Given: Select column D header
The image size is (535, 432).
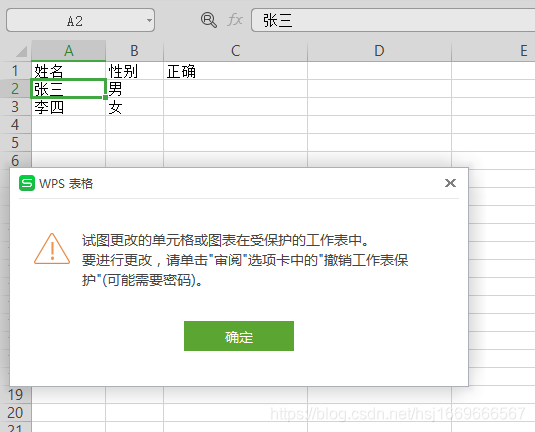Looking at the screenshot, I should pos(379,51).
